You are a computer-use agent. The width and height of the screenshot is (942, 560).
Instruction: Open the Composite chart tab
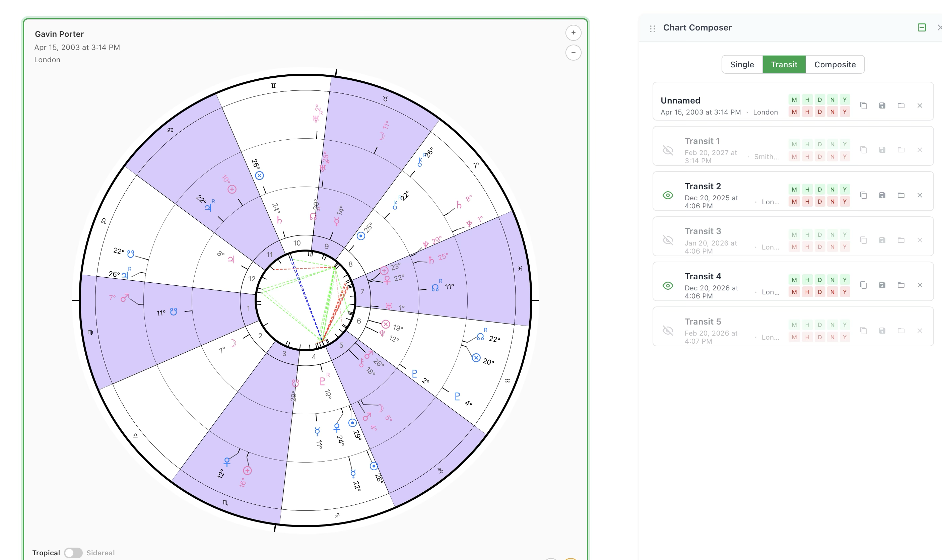tap(835, 65)
